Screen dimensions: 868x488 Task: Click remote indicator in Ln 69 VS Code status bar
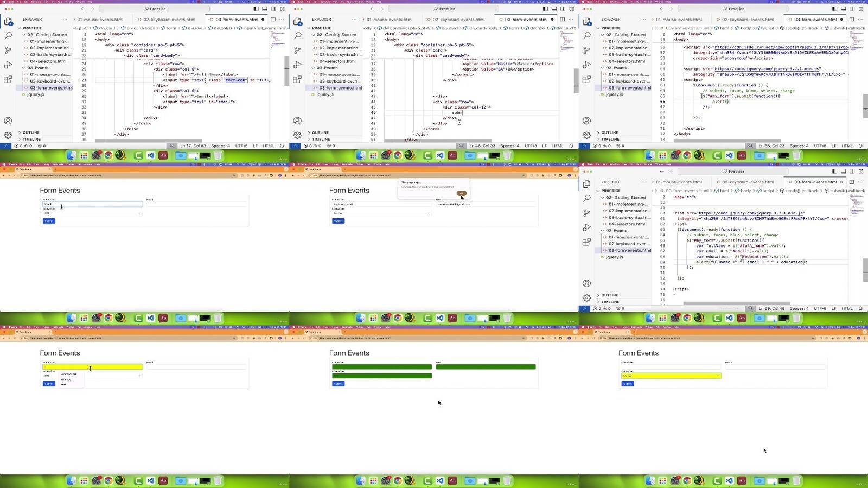(584, 308)
